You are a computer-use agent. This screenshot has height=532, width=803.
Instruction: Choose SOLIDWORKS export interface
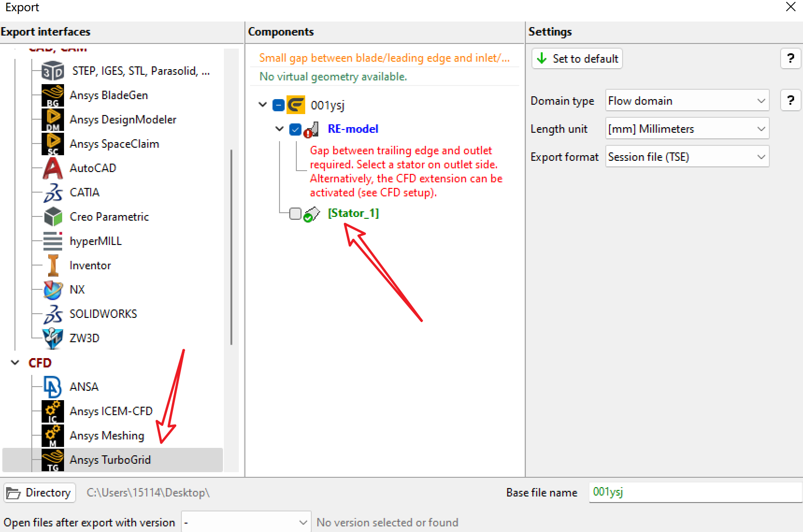103,314
